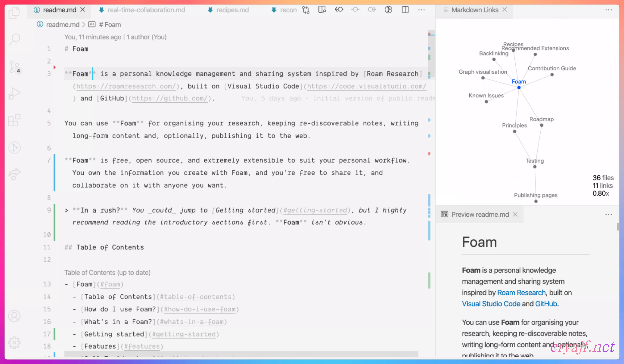Open Preview readme.md panel ellipsis menu
Screen dimensions: 624x364
tap(608, 214)
